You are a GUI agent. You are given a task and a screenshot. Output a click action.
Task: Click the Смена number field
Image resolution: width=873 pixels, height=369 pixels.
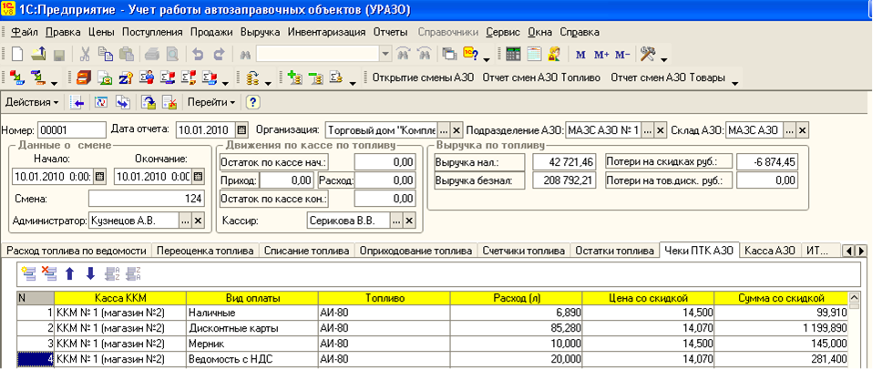coord(146,199)
